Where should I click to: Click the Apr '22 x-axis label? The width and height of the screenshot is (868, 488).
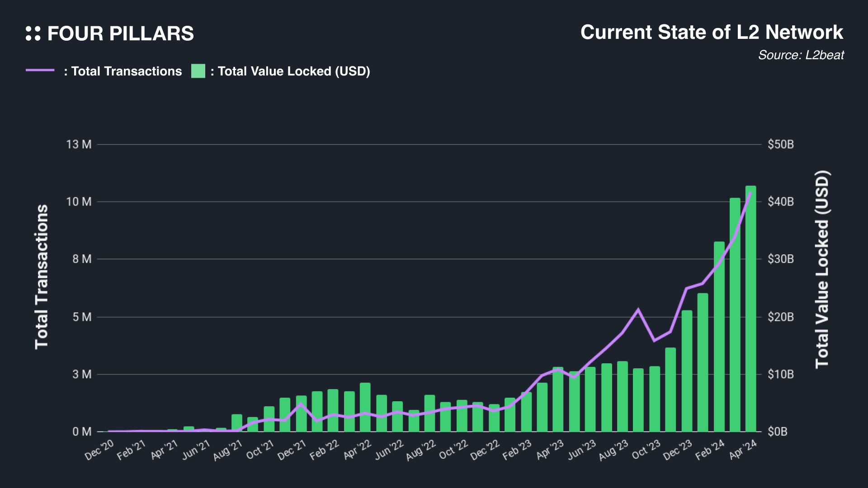tap(357, 450)
